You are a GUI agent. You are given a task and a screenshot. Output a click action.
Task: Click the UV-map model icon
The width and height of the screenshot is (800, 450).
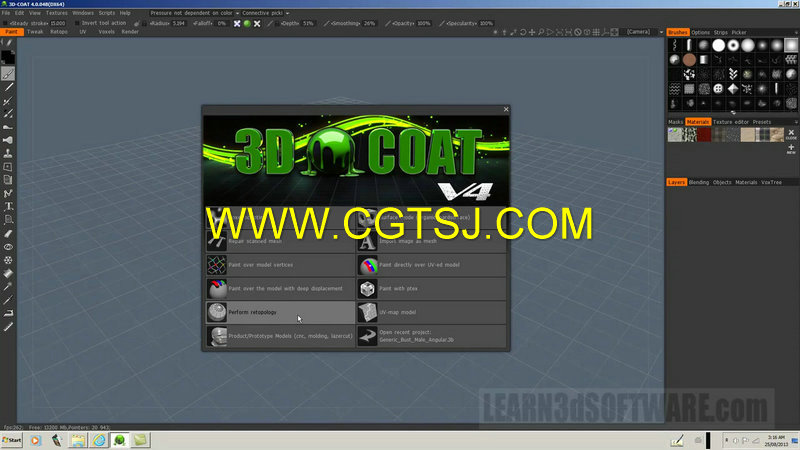pos(367,312)
